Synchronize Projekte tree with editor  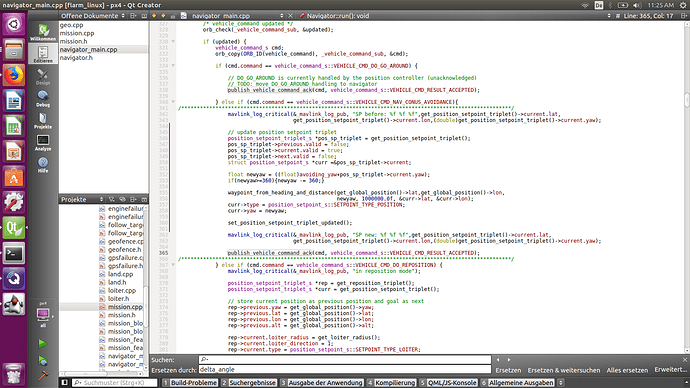122,200
